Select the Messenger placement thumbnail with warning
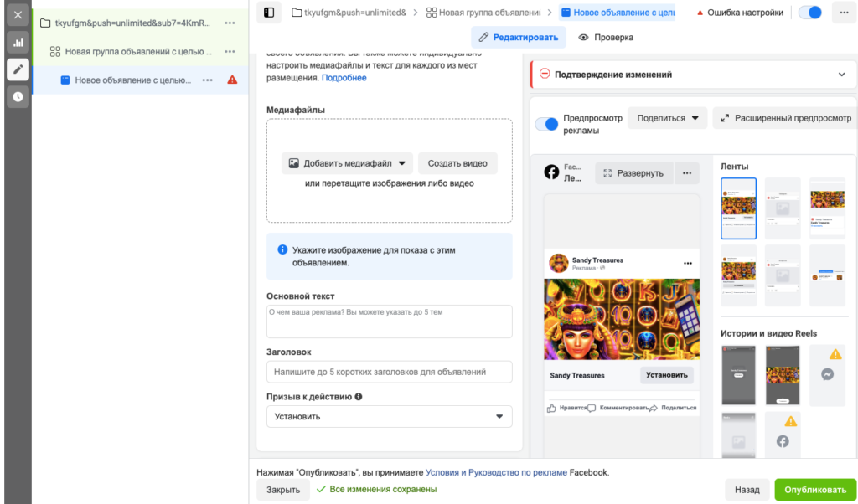The image size is (858, 504). [827, 376]
